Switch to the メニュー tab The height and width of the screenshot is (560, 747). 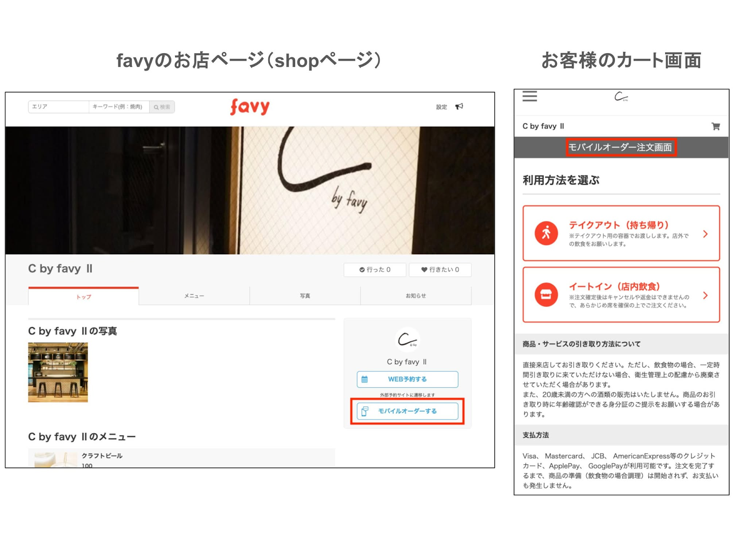pyautogui.click(x=194, y=296)
